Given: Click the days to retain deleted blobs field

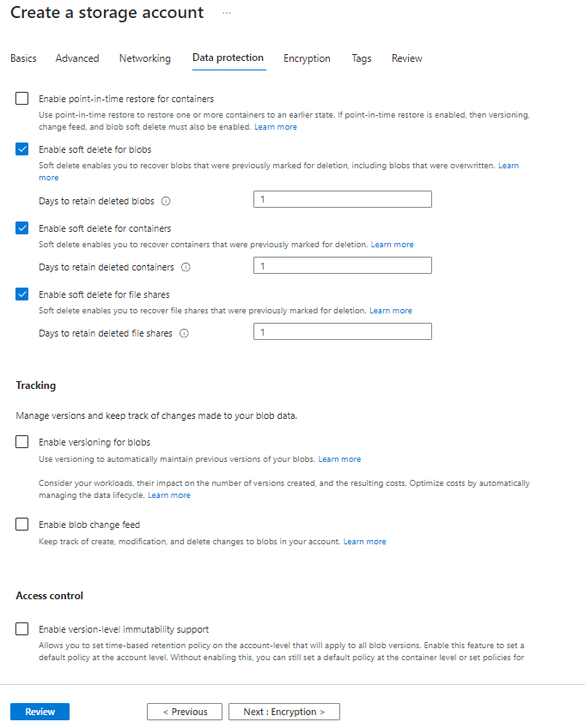Looking at the screenshot, I should click(x=342, y=199).
